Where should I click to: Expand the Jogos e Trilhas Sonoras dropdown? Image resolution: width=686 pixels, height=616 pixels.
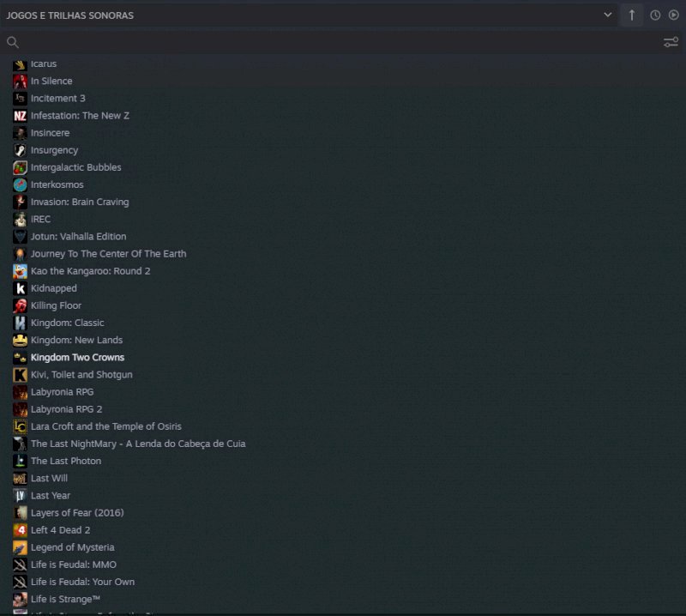pos(608,15)
